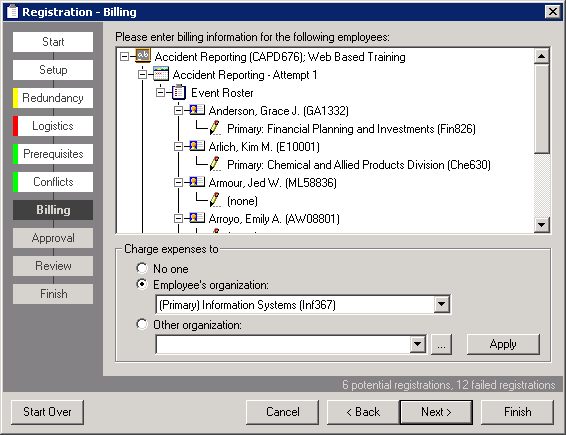
Task: Click the Start Over button
Action: [47, 412]
